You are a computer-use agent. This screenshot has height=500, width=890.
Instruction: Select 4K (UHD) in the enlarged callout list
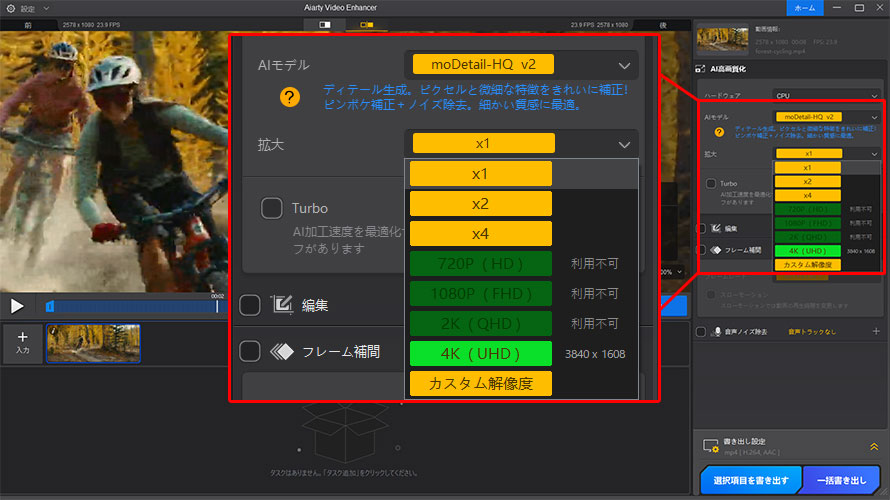click(480, 354)
